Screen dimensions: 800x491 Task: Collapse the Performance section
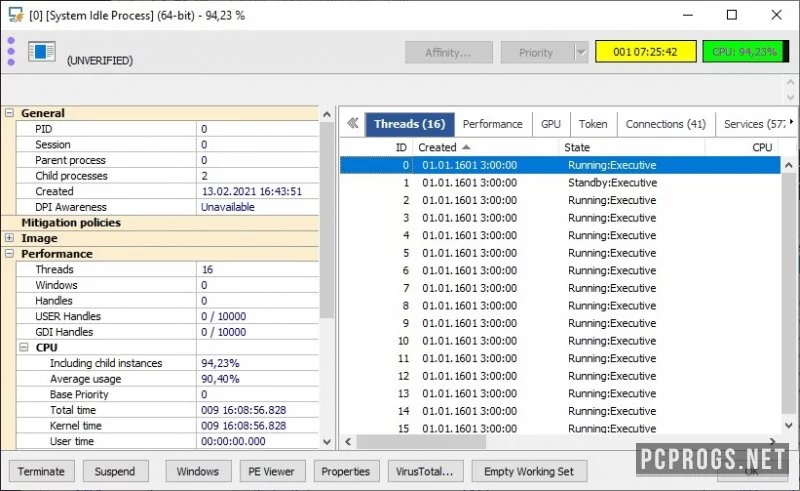click(9, 254)
